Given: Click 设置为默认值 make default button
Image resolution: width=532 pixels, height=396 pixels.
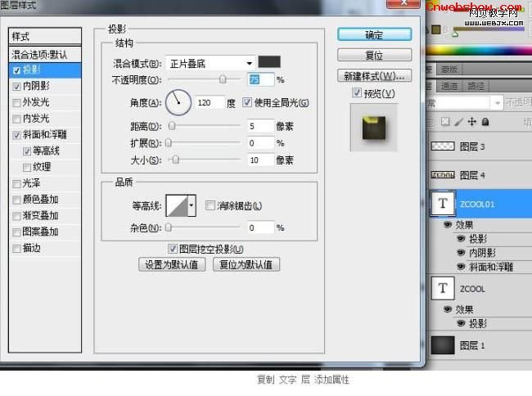Looking at the screenshot, I should pyautogui.click(x=172, y=264).
